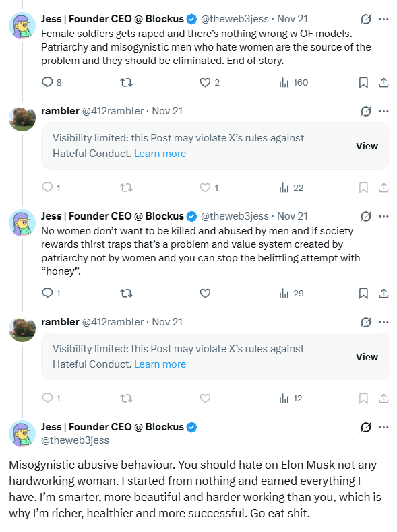
Task: Open more options on last Jess post
Action: coord(384,427)
